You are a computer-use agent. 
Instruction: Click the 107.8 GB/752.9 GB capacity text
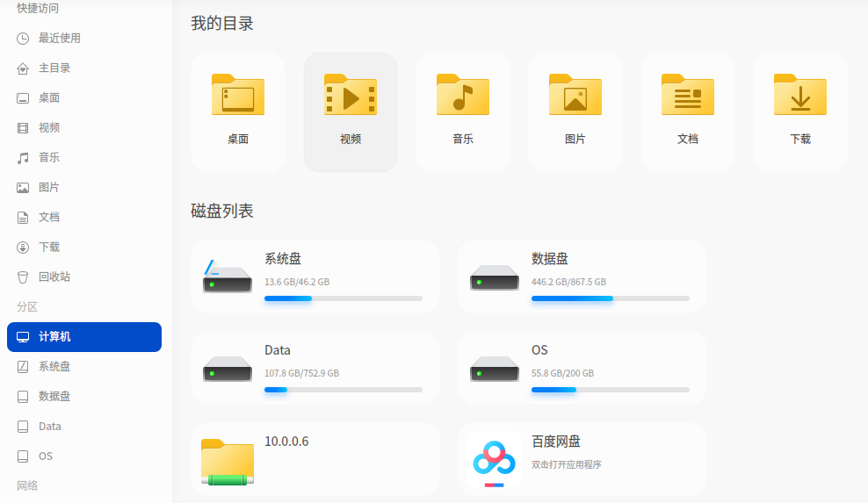click(x=301, y=373)
